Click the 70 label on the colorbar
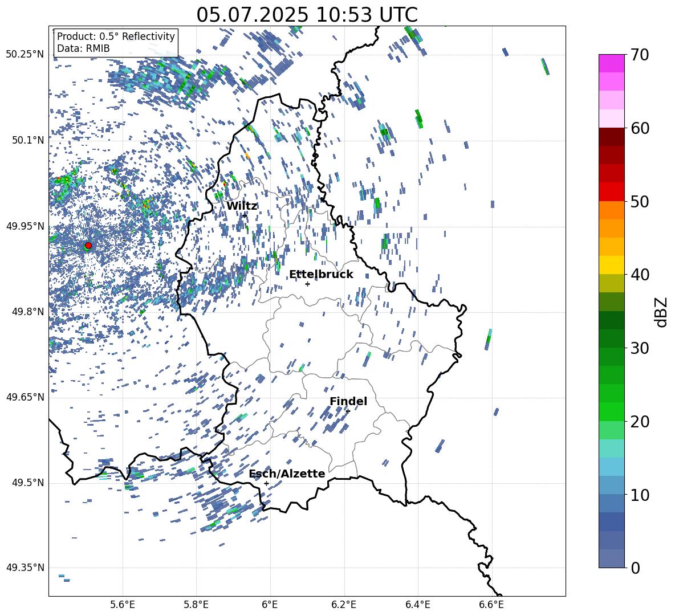The width and height of the screenshot is (675, 616). [x=640, y=55]
